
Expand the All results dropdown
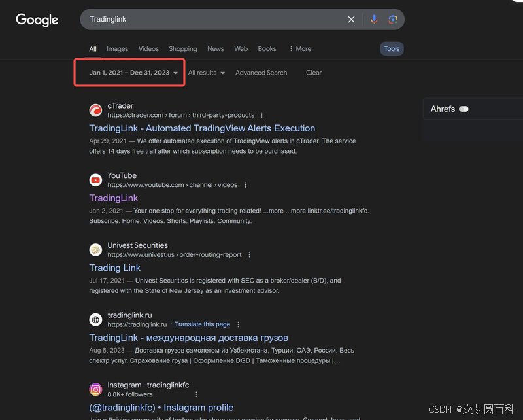[206, 73]
